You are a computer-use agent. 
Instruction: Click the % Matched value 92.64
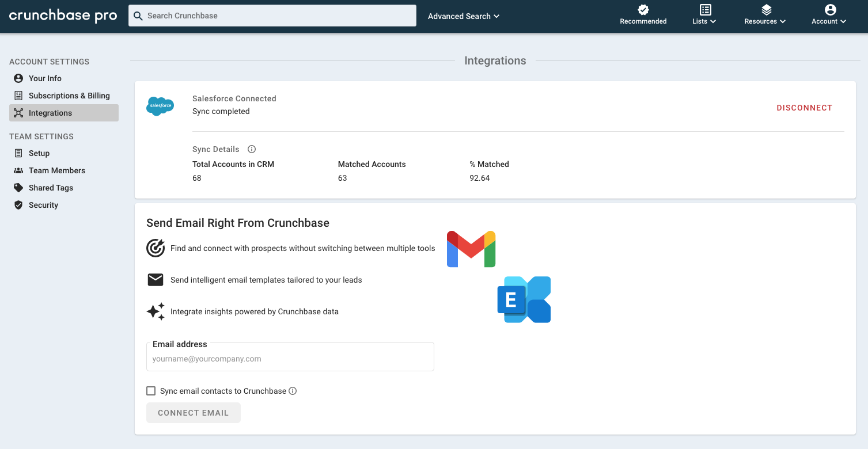480,178
